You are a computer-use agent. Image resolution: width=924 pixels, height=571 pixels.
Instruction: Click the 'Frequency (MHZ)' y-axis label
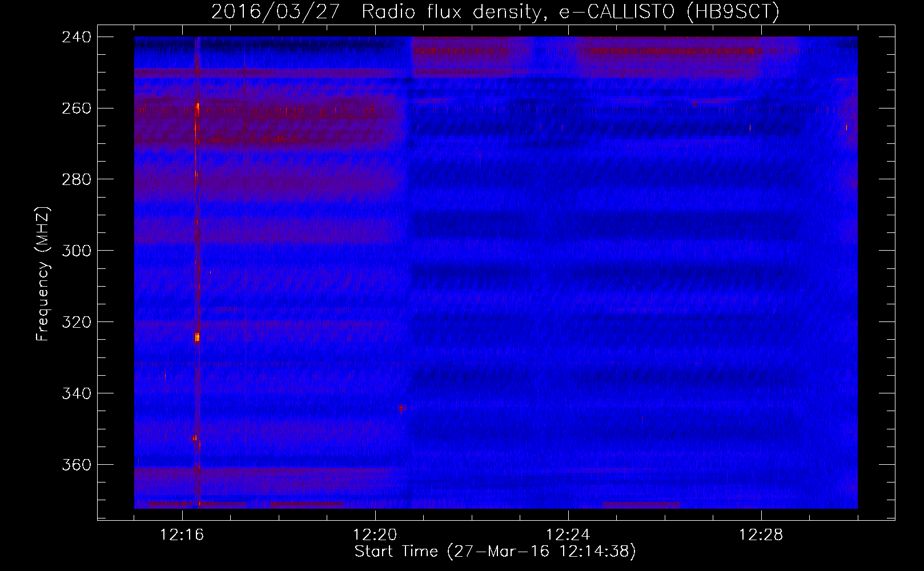pos(43,274)
